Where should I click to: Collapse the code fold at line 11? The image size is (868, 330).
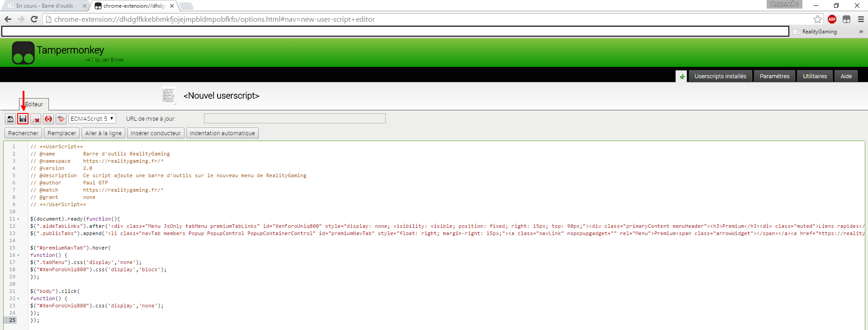(19, 219)
